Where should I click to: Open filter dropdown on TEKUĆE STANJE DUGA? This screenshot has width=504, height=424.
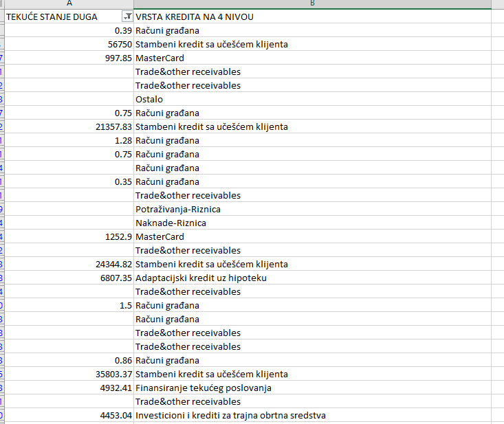pos(128,16)
